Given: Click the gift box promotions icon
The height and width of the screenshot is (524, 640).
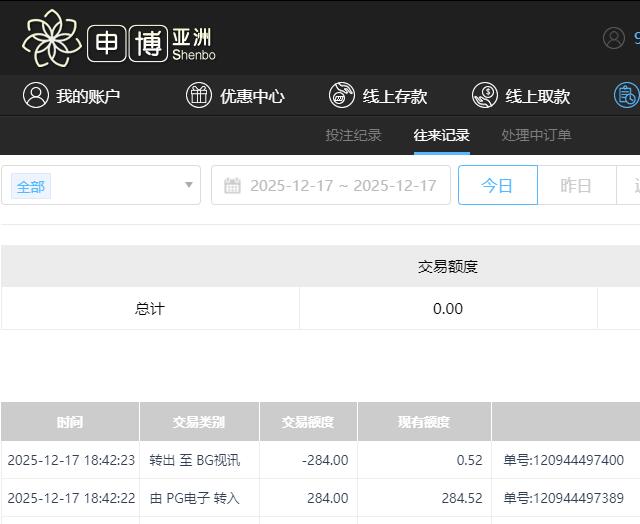Looking at the screenshot, I should (x=199, y=96).
